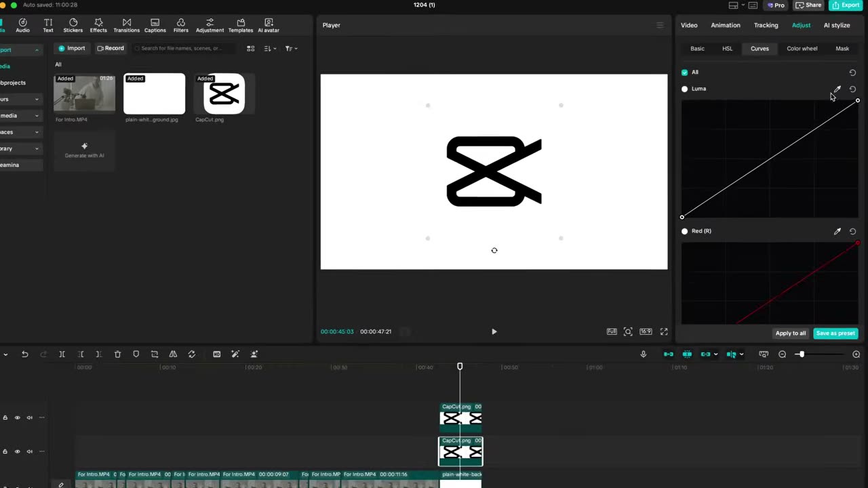Viewport: 868px width, 488px height.
Task: Open the Filters panel
Action: 181,26
